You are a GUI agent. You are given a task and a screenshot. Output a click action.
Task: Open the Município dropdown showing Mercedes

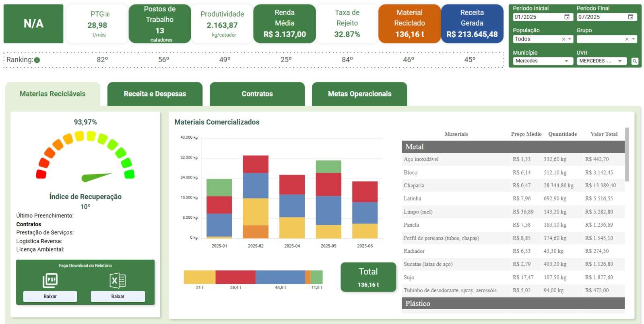pos(543,61)
